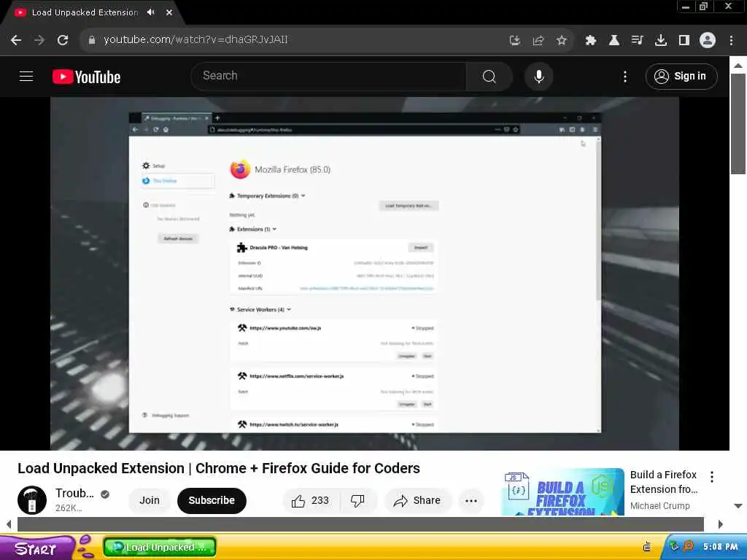Screen dimensions: 747x560
Task: Open Build a Firefox Extension thumbnail
Action: (x=563, y=492)
